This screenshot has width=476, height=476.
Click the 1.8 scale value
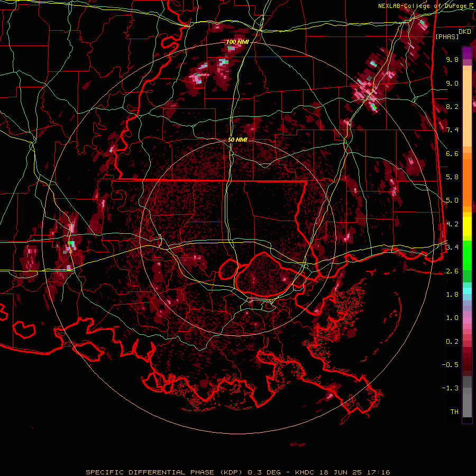coord(452,295)
